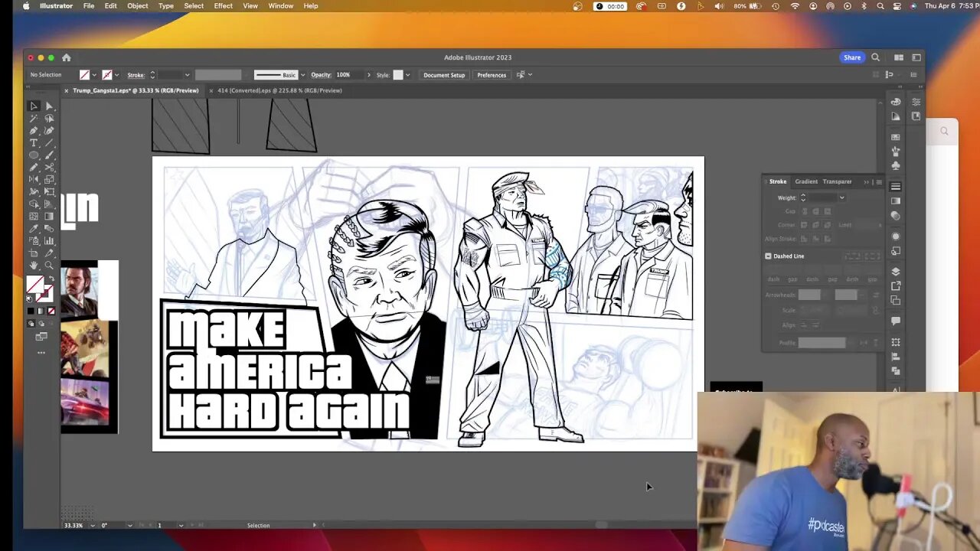Select the Reflect tool
The width and height of the screenshot is (980, 551).
pyautogui.click(x=34, y=180)
